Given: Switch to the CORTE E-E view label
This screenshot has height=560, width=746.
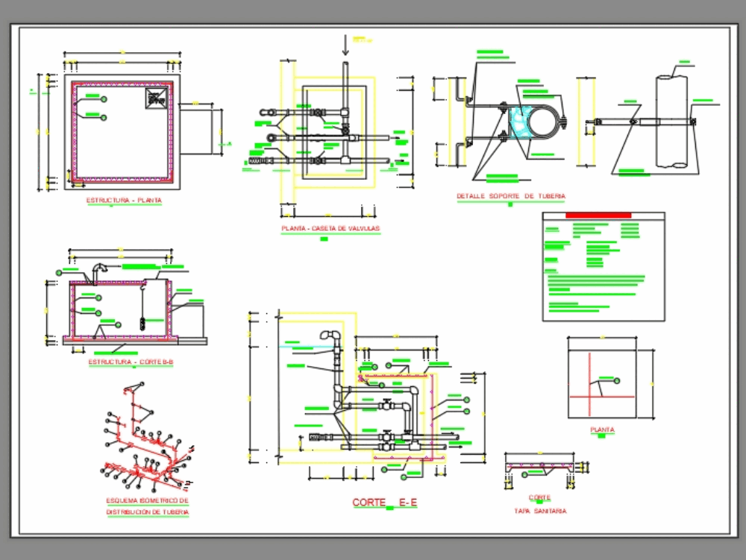Looking at the screenshot, I should [x=383, y=501].
